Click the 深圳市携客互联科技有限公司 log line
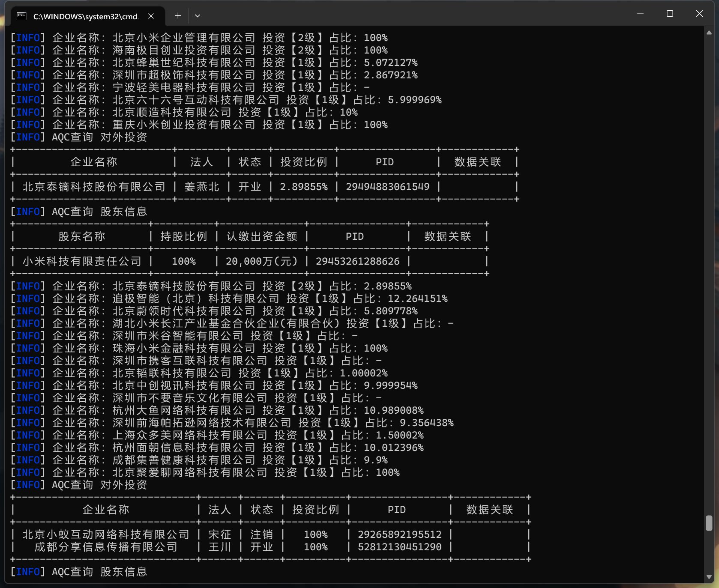The width and height of the screenshot is (719, 588). 196,361
